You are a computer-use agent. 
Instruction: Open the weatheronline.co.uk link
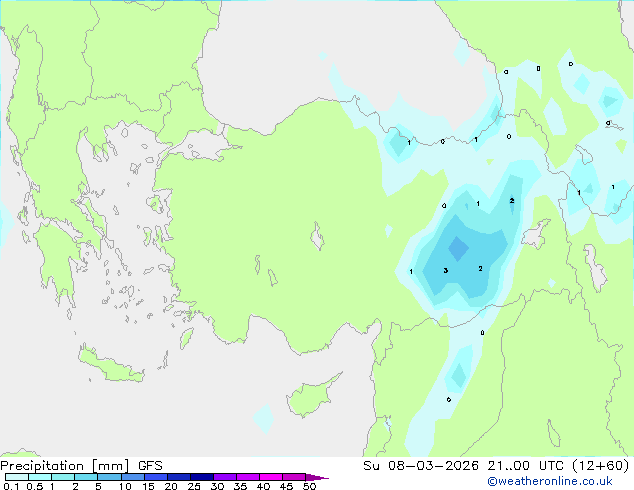[550, 481]
